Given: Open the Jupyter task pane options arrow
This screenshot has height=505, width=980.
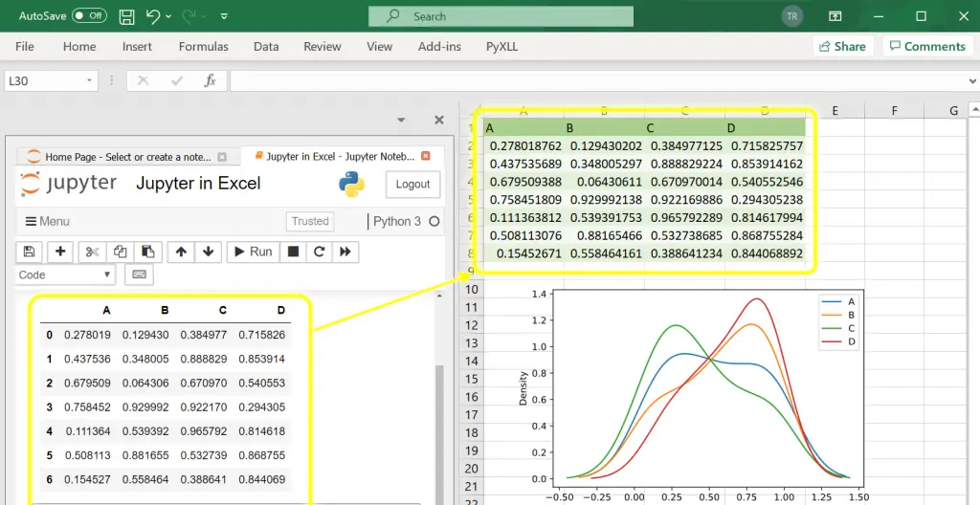Looking at the screenshot, I should tap(401, 120).
